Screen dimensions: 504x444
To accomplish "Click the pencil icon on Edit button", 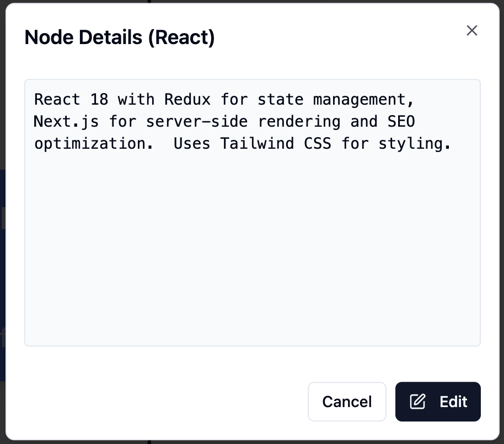I will click(417, 402).
